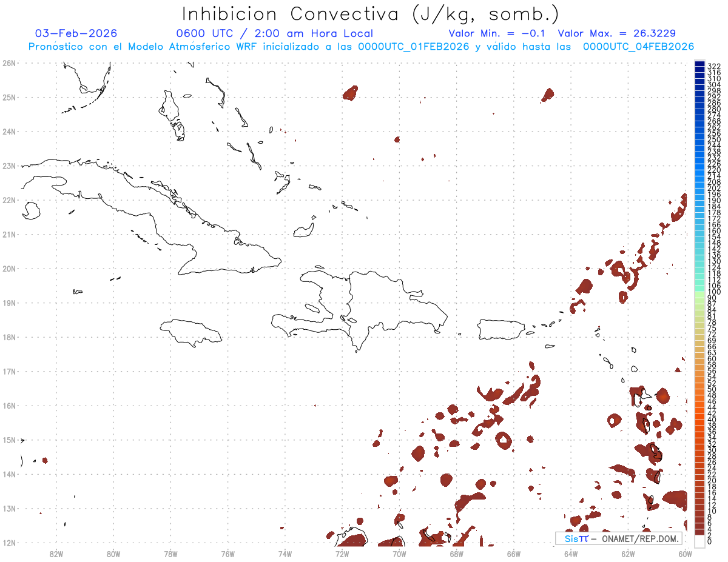Click the 68W longitude axis label
The width and height of the screenshot is (728, 562).
pyautogui.click(x=457, y=554)
